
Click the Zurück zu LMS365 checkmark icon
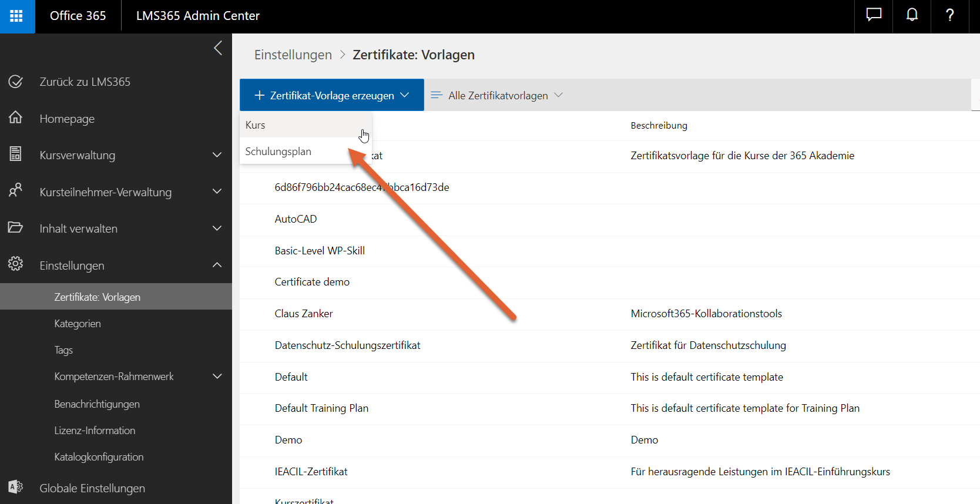click(16, 82)
